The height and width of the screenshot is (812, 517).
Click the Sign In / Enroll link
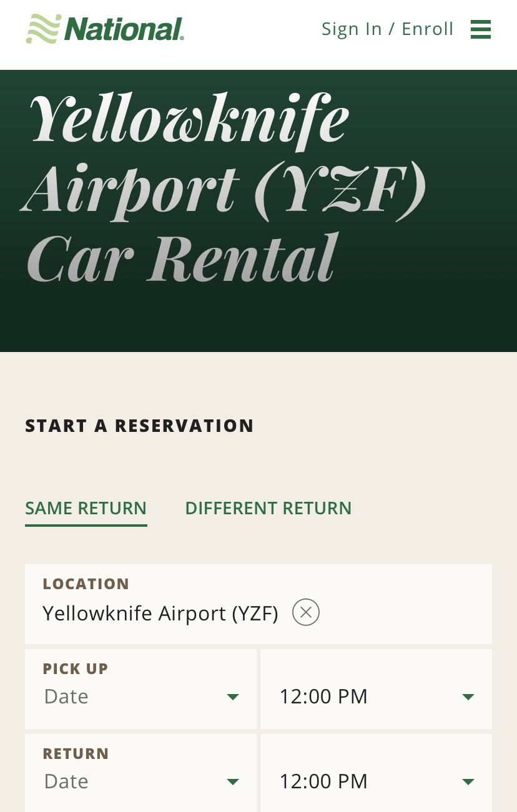[x=387, y=29]
